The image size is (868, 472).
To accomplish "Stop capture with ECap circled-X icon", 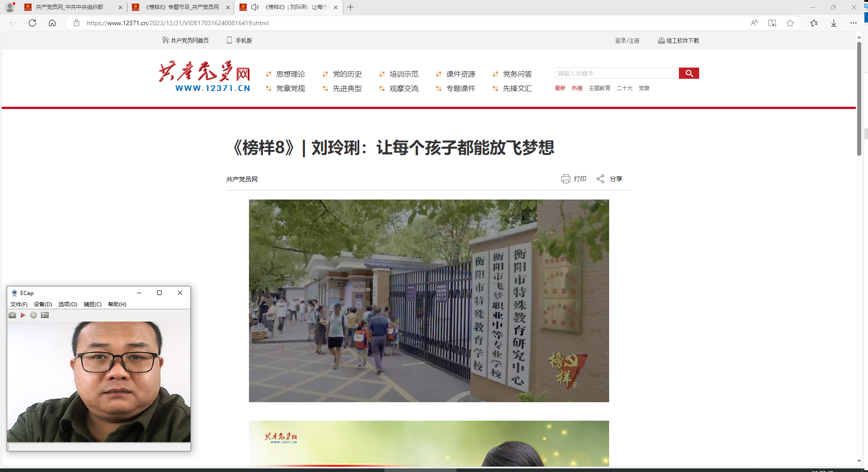I will tap(34, 315).
